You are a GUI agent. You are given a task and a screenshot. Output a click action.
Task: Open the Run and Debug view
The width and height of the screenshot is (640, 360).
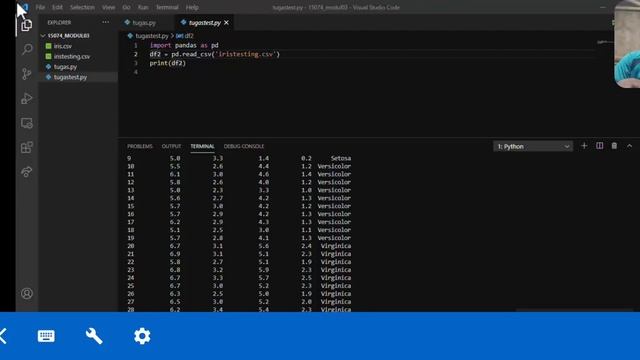27,98
